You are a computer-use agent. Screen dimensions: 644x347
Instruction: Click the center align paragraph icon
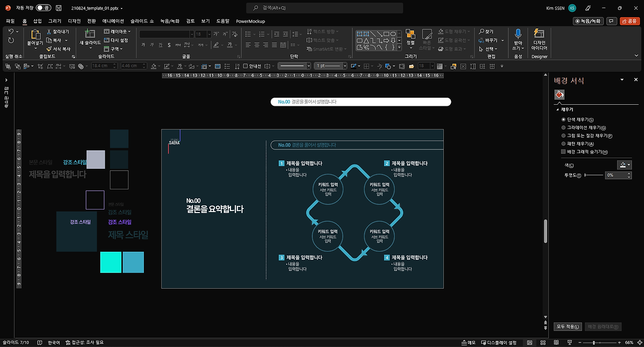[x=257, y=45]
